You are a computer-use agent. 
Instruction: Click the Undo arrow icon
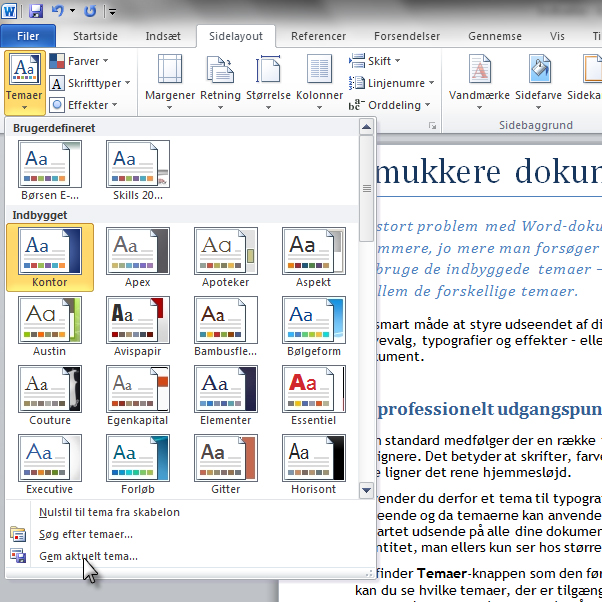[x=58, y=11]
